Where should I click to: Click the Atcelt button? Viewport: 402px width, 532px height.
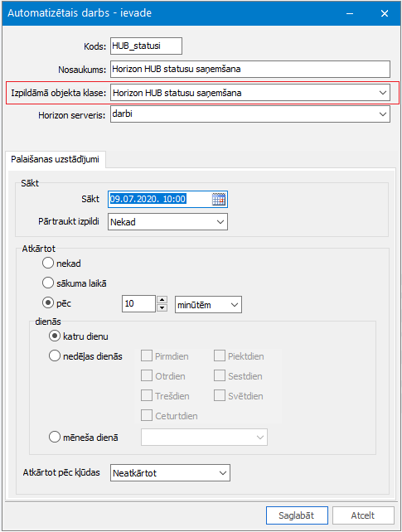coord(363,515)
